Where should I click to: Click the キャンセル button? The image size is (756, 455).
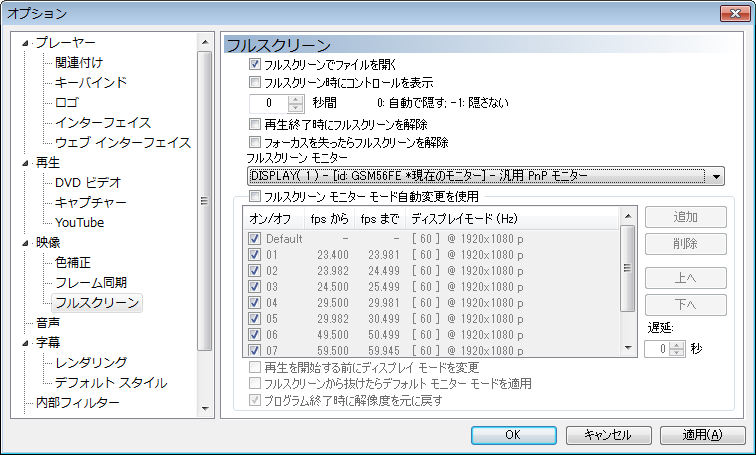point(608,435)
